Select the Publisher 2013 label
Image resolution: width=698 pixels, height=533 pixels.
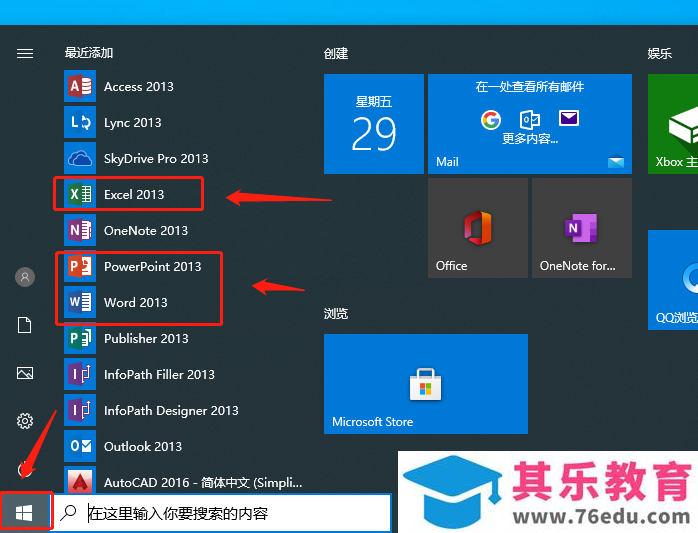coord(146,339)
